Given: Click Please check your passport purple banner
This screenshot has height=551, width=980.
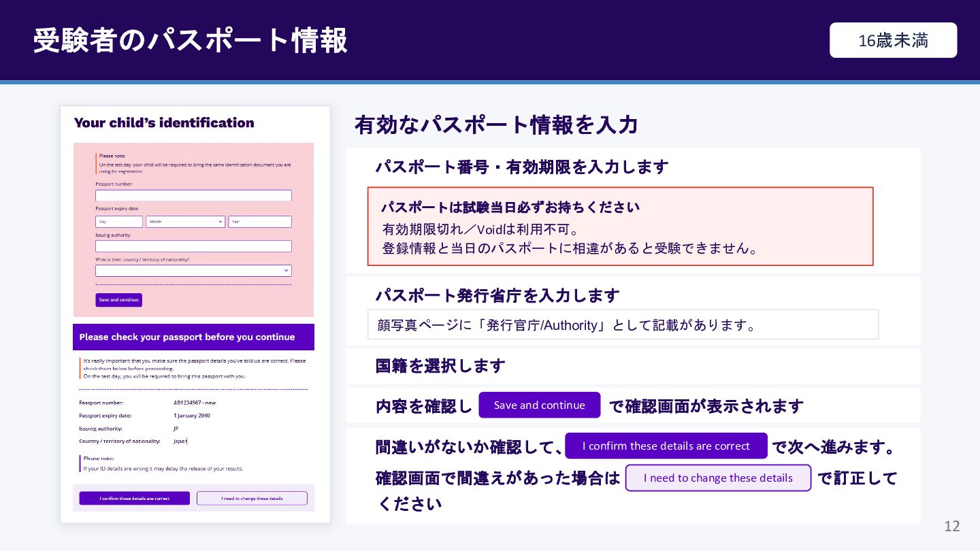Looking at the screenshot, I should pos(193,337).
